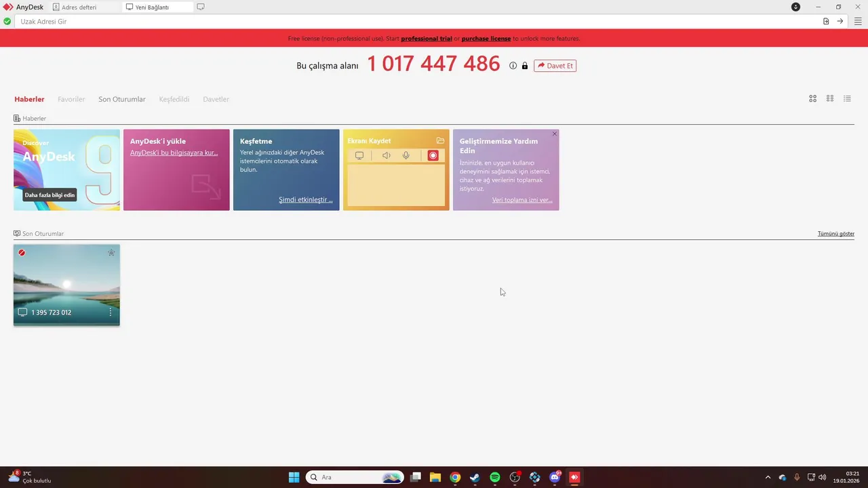Toggle speaker audio in Ekranı Kaydet card
The width and height of the screenshot is (868, 488).
click(x=386, y=155)
